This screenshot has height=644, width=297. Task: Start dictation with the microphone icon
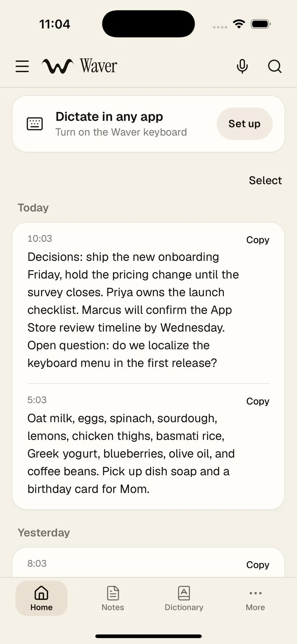[242, 66]
